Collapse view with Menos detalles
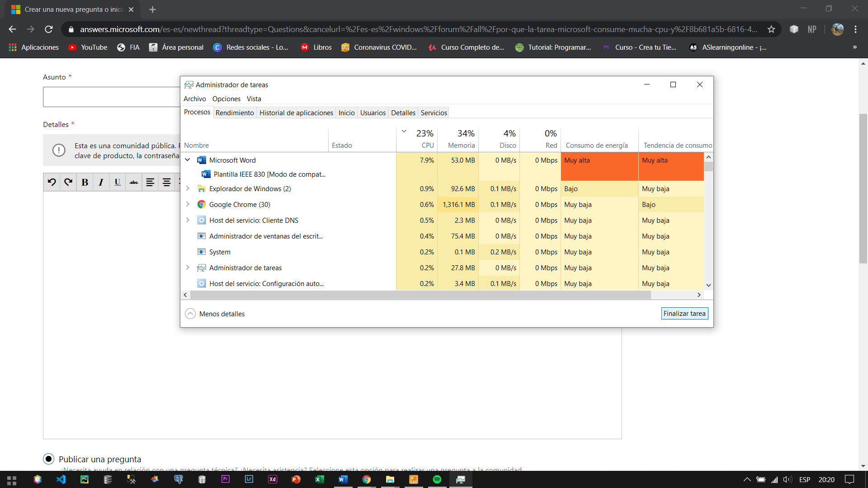The image size is (868, 488). (215, 314)
